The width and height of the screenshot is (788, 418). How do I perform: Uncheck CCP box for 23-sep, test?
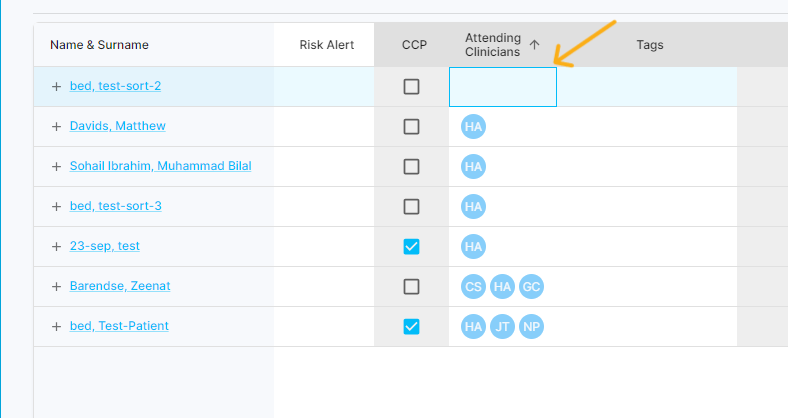tap(411, 247)
